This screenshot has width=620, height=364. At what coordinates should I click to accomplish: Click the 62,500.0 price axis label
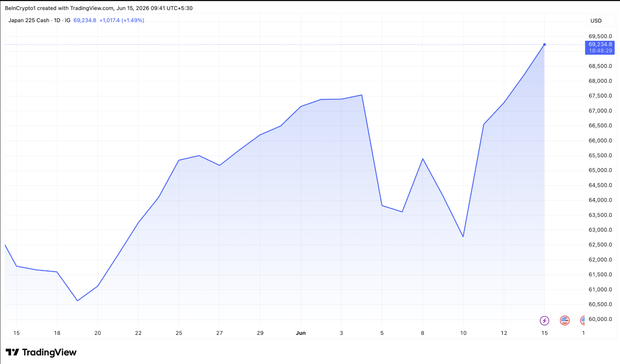pos(600,245)
